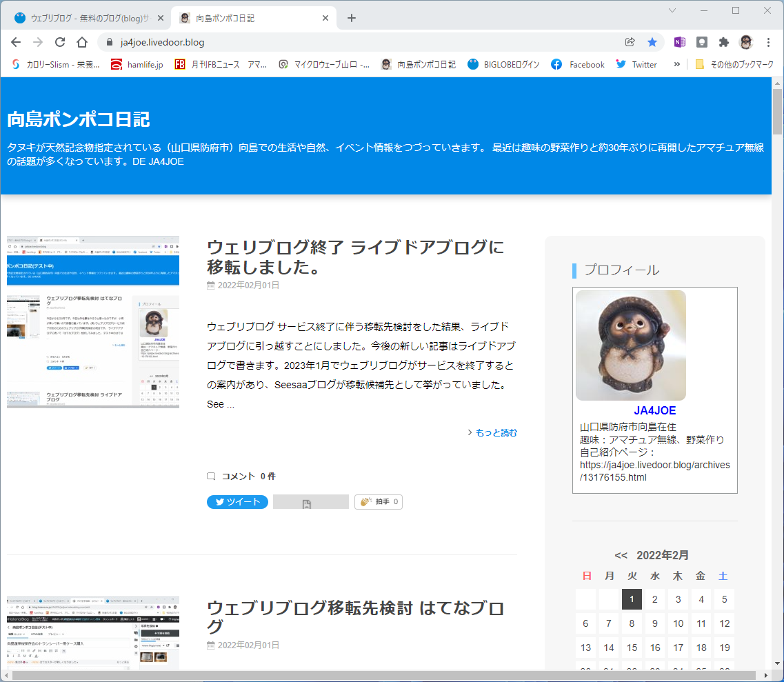Select day 2 in the February calendar
The width and height of the screenshot is (784, 682).
(x=654, y=599)
